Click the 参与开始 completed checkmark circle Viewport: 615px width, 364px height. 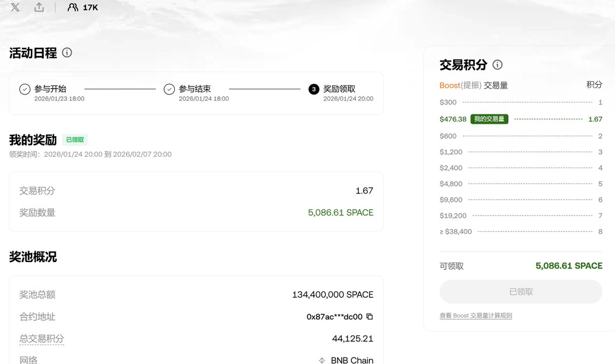25,89
